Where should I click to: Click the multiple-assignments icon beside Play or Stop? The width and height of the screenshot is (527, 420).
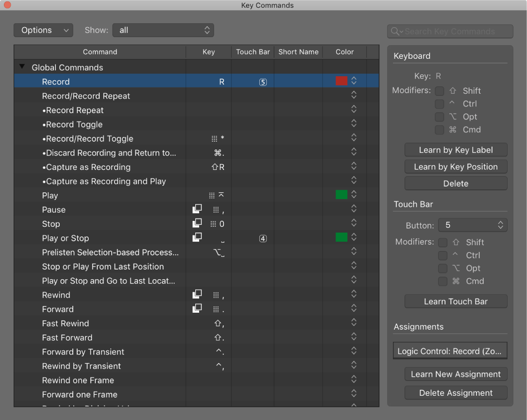coord(197,237)
